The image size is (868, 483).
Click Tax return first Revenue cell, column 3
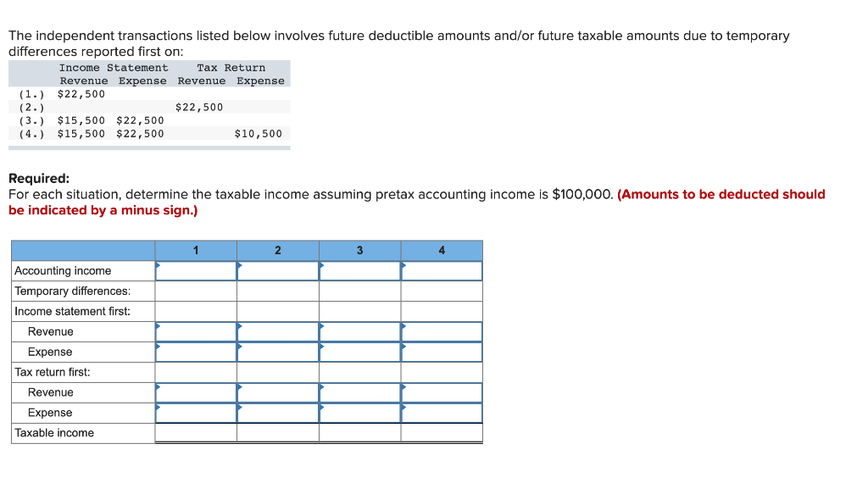pos(359,393)
